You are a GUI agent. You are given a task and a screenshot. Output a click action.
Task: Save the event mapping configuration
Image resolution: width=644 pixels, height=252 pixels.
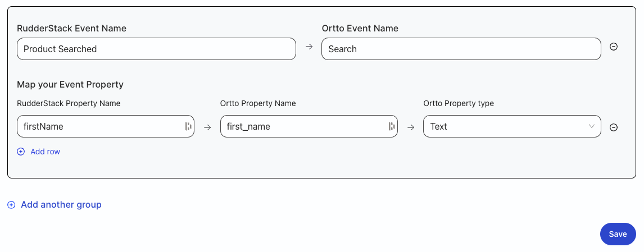coord(618,234)
